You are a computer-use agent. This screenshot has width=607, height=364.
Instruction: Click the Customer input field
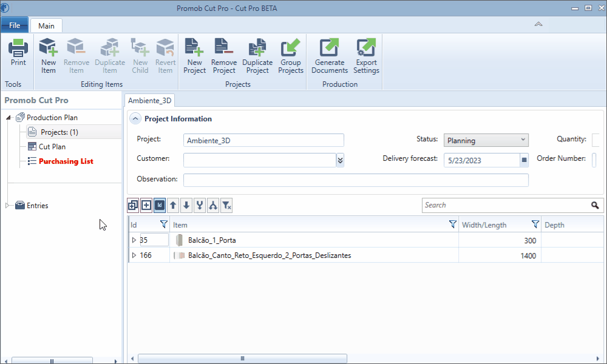[260, 160]
